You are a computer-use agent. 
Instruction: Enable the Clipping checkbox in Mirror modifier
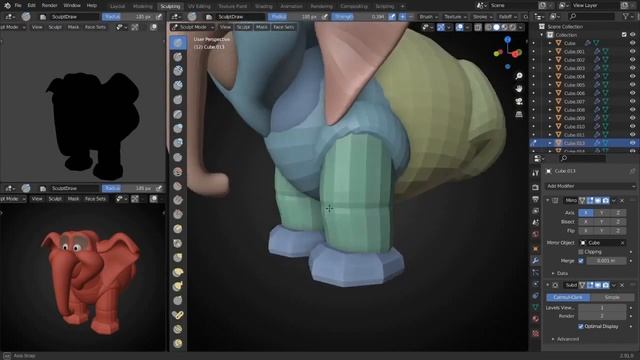580,252
